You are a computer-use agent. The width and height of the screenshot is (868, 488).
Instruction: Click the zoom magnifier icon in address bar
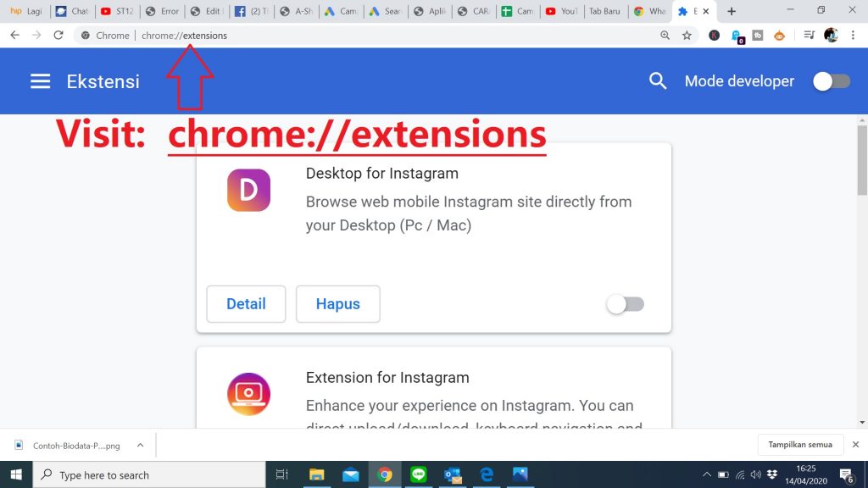pyautogui.click(x=665, y=36)
